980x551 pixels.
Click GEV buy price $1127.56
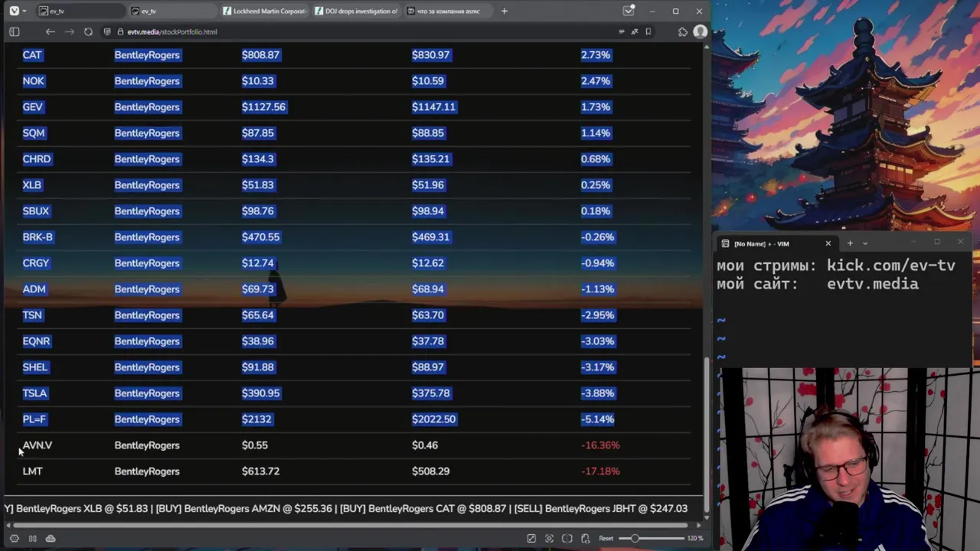(263, 107)
